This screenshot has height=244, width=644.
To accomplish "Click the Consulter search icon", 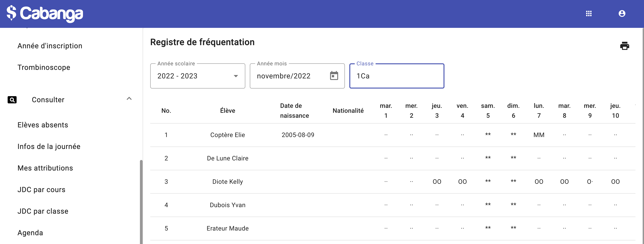I will click(12, 100).
